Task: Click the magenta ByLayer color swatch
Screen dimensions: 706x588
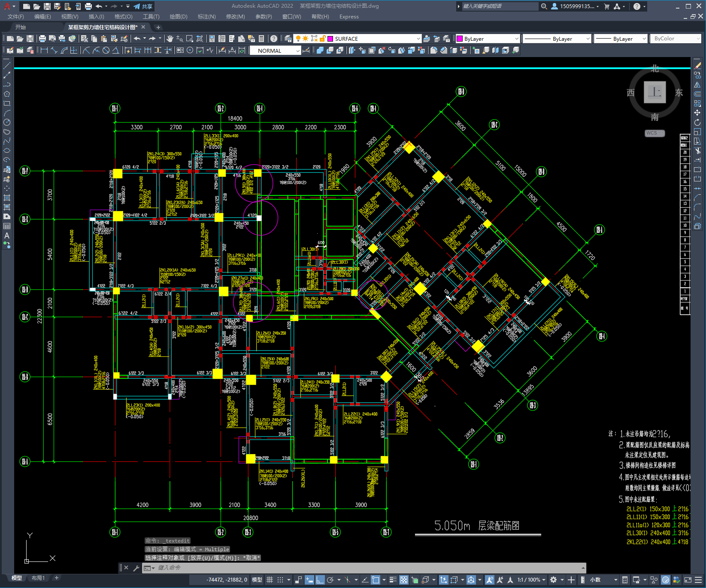Action: pyautogui.click(x=460, y=39)
